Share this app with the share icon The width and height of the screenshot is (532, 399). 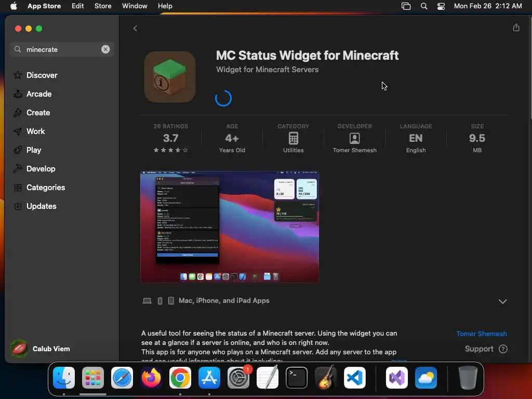[x=516, y=28]
